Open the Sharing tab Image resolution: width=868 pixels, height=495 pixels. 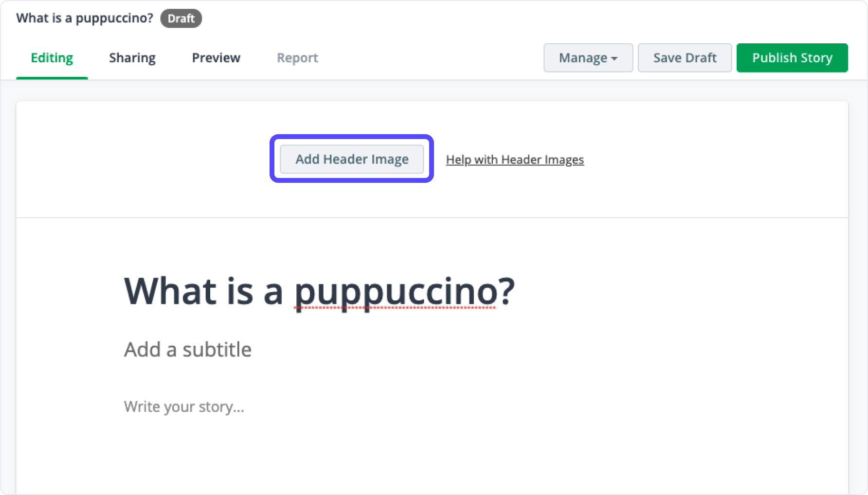pyautogui.click(x=132, y=58)
